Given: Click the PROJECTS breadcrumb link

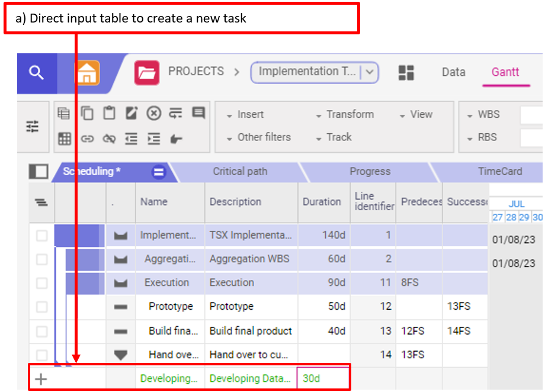Looking at the screenshot, I should (195, 72).
